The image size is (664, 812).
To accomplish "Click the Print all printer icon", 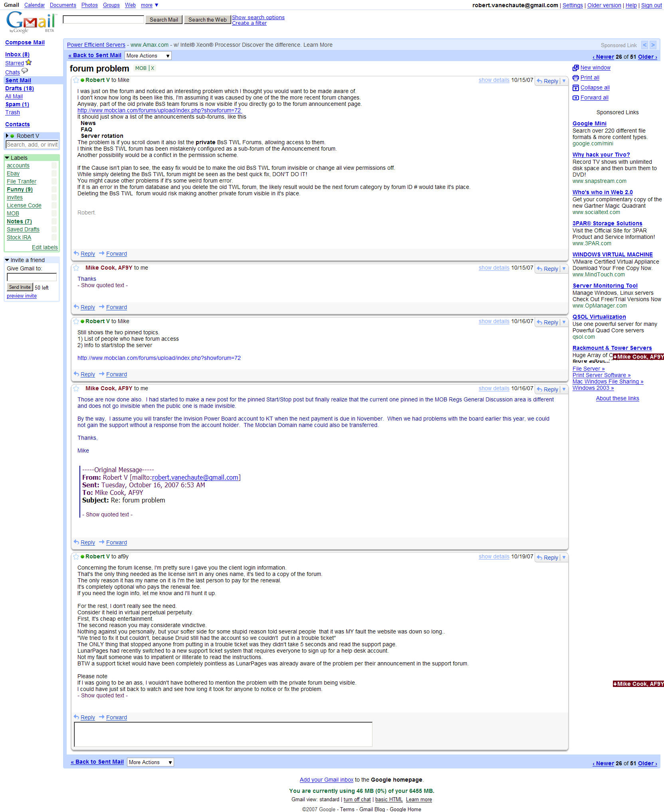I will coord(575,78).
